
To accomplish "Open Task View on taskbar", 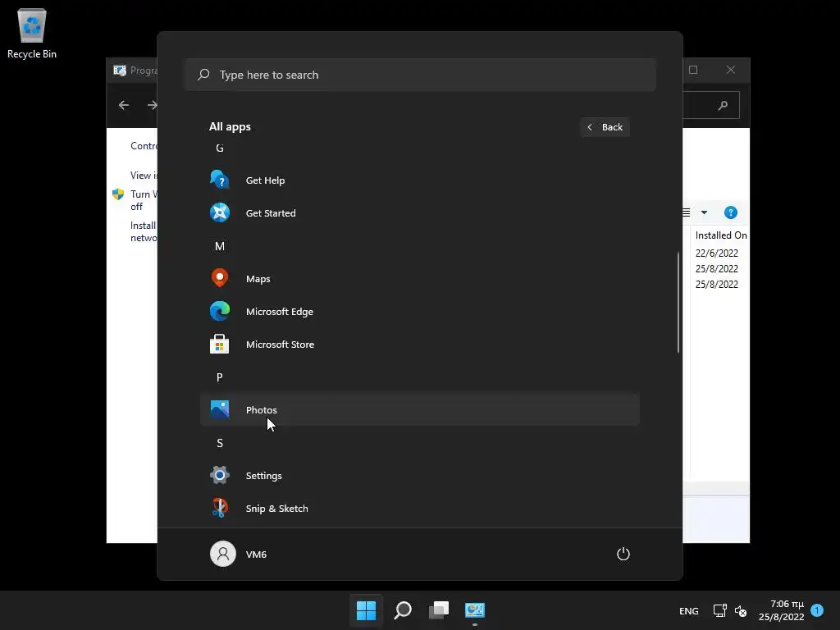I will 439,610.
